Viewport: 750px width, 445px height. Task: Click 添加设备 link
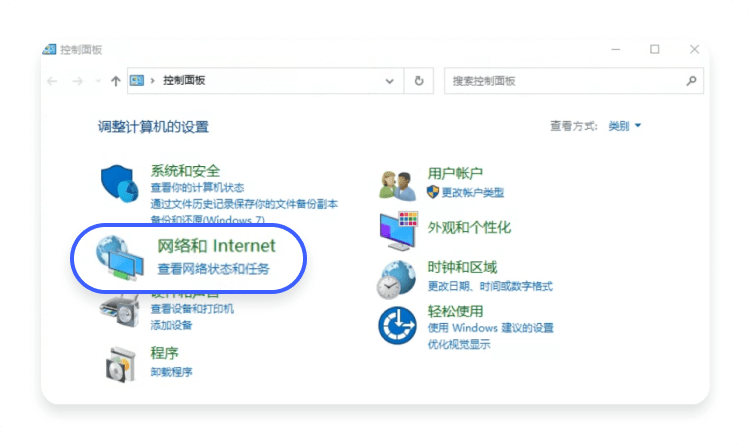click(x=171, y=326)
